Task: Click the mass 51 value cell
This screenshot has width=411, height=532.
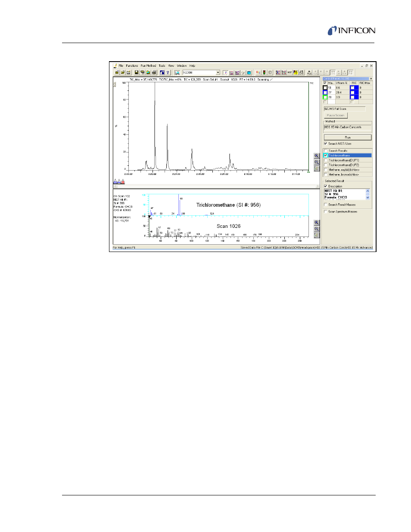Action: tap(331, 87)
